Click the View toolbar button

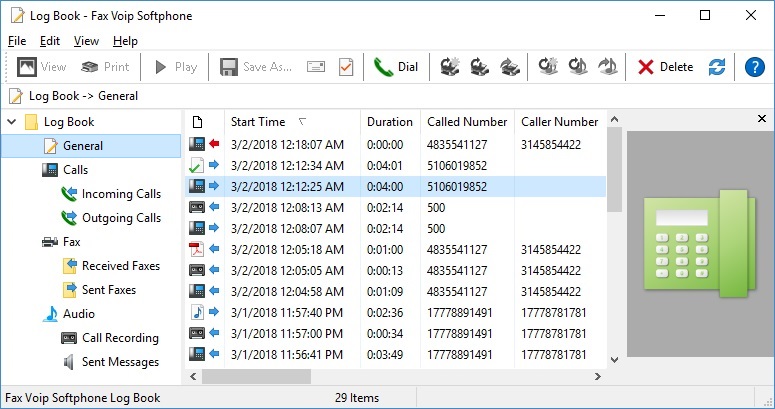coord(42,67)
